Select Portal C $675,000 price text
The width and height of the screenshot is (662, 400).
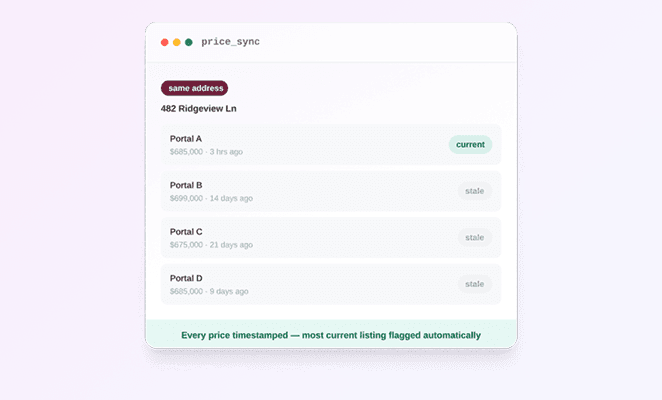[x=186, y=245]
